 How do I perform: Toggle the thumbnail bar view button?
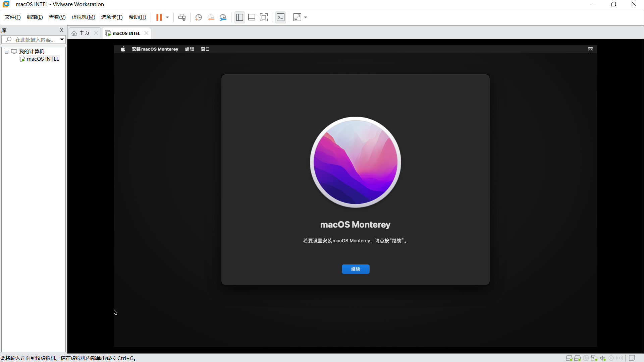[252, 17]
